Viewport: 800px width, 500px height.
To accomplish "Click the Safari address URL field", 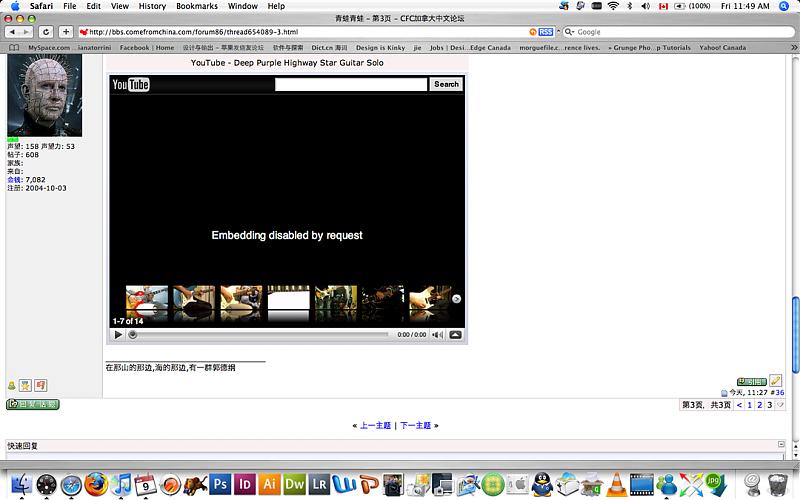I will click(304, 32).
